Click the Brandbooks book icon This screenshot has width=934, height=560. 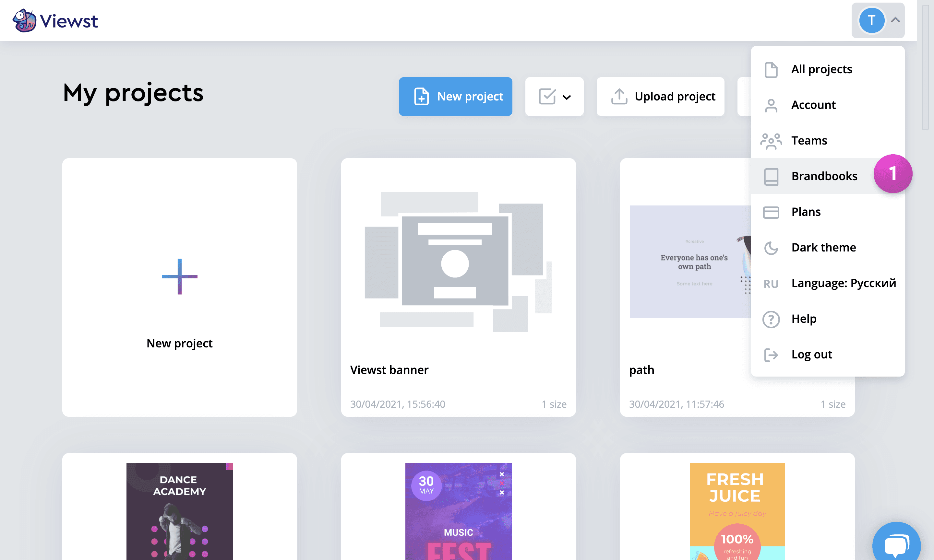771,176
